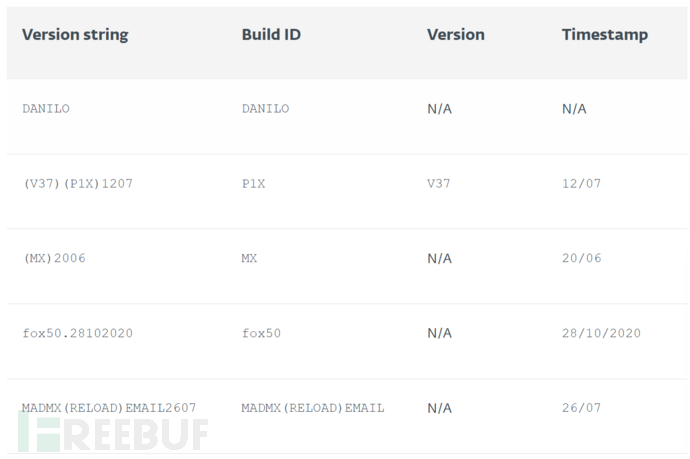The width and height of the screenshot is (690, 459).
Task: Select the 12/07 timestamp cell
Action: click(581, 183)
